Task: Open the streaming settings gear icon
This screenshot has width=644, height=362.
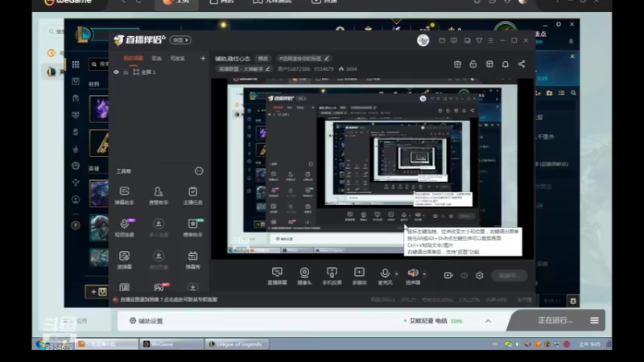Action: coord(479,275)
